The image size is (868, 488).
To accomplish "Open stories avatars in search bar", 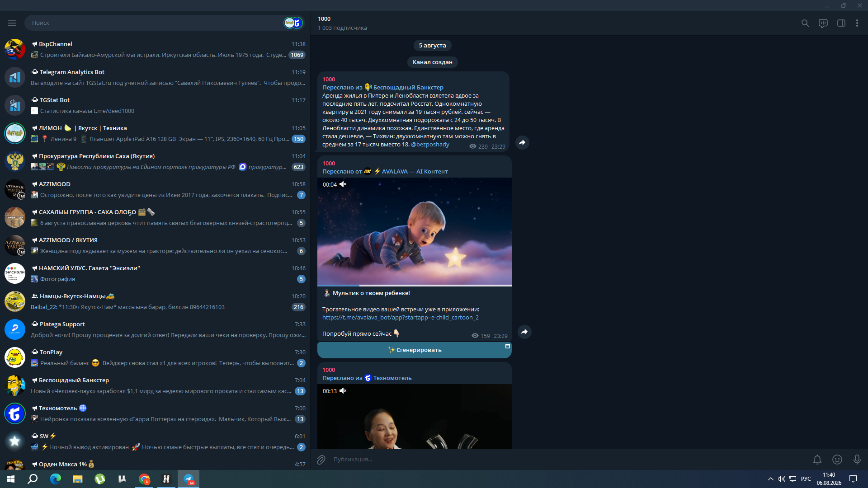I will pyautogui.click(x=293, y=23).
